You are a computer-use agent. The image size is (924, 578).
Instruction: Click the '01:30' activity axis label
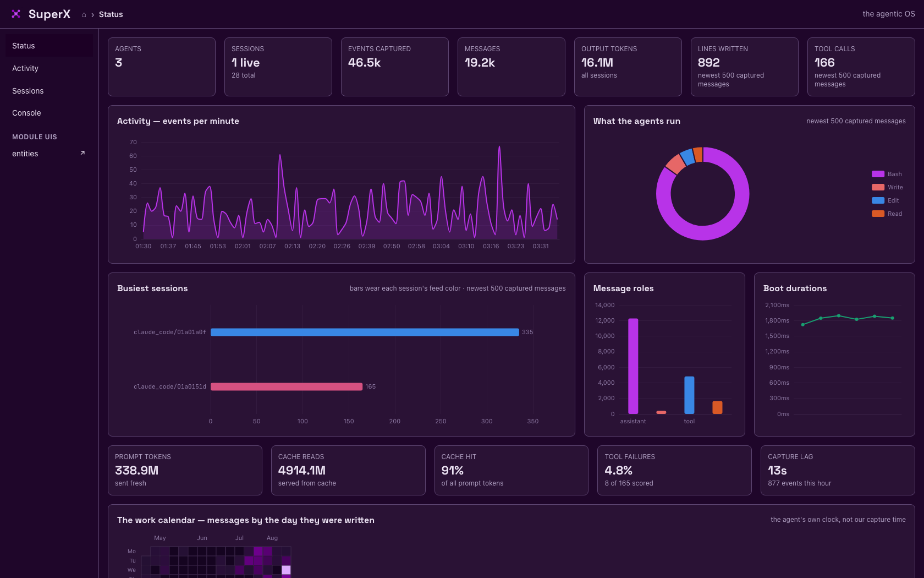coord(144,246)
